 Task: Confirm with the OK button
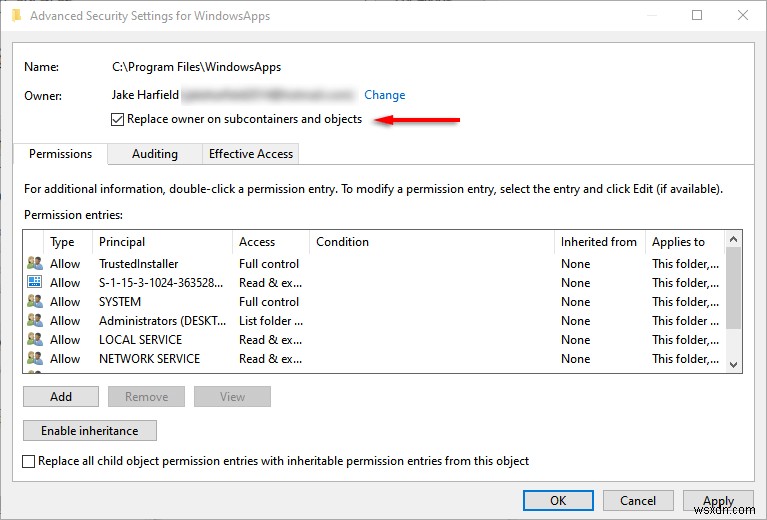coord(558,500)
